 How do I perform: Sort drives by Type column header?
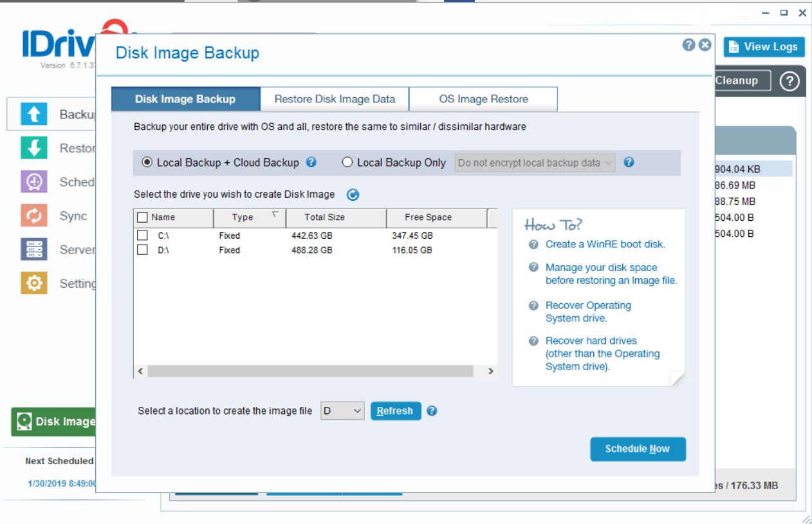pyautogui.click(x=250, y=218)
